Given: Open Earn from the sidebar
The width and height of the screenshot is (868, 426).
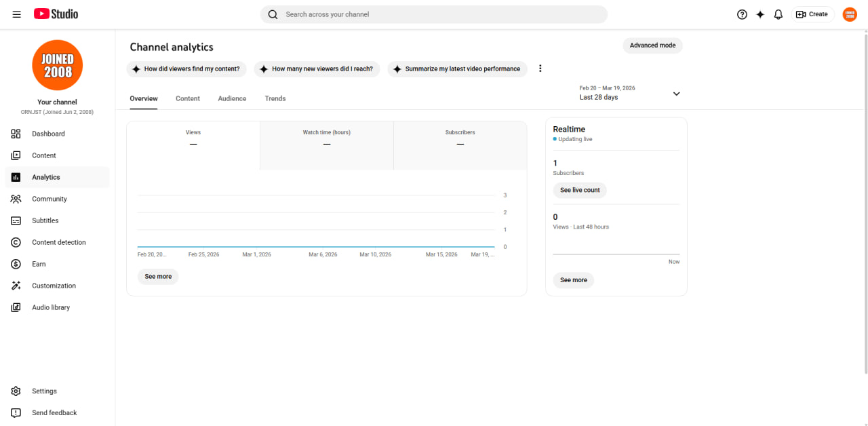Looking at the screenshot, I should click(58, 264).
